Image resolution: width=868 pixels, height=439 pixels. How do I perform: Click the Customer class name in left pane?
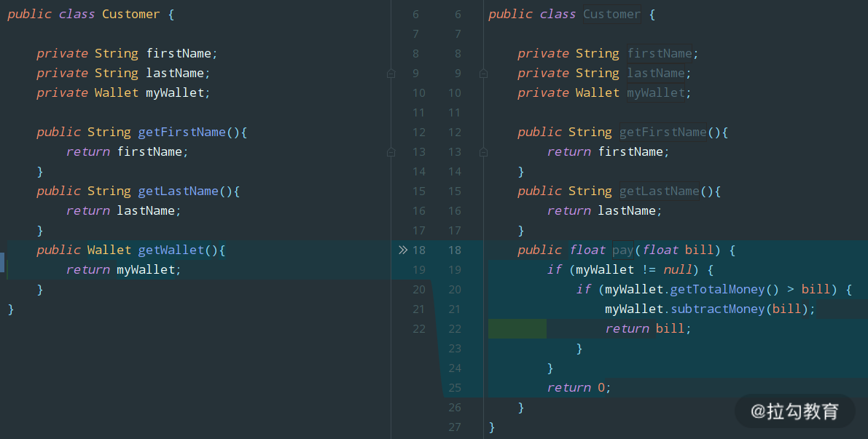coord(130,15)
